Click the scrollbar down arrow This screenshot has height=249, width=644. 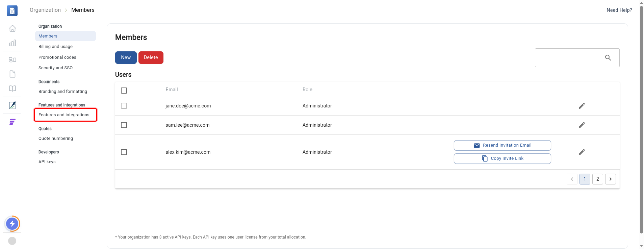click(x=641, y=246)
